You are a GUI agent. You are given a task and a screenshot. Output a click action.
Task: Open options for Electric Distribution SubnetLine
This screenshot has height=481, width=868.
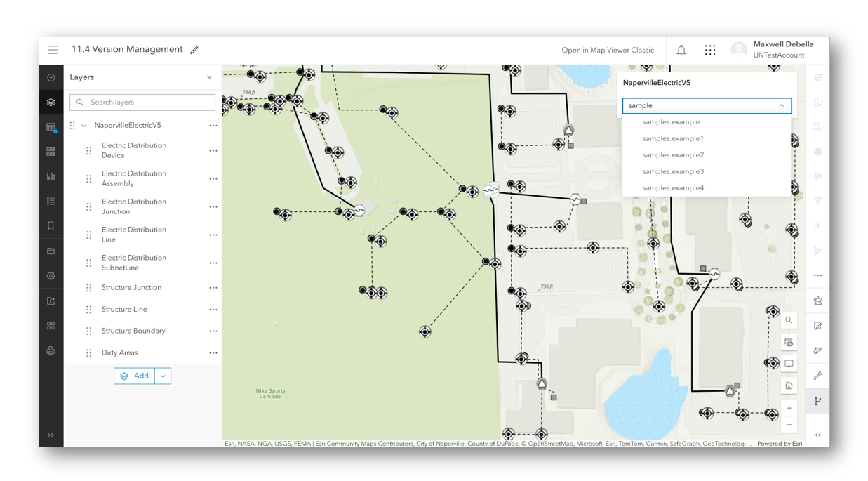tap(213, 263)
